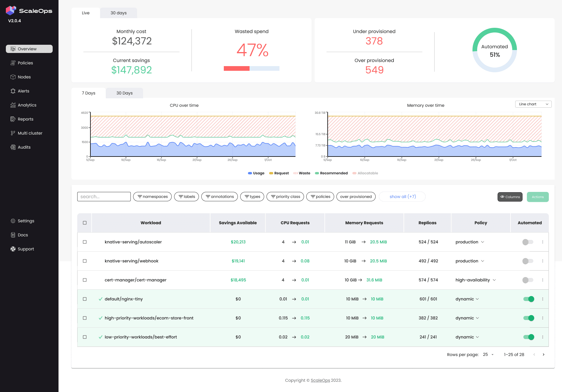Enable automation for knative-serving/autoscaler
562x392 pixels.
[527, 242]
